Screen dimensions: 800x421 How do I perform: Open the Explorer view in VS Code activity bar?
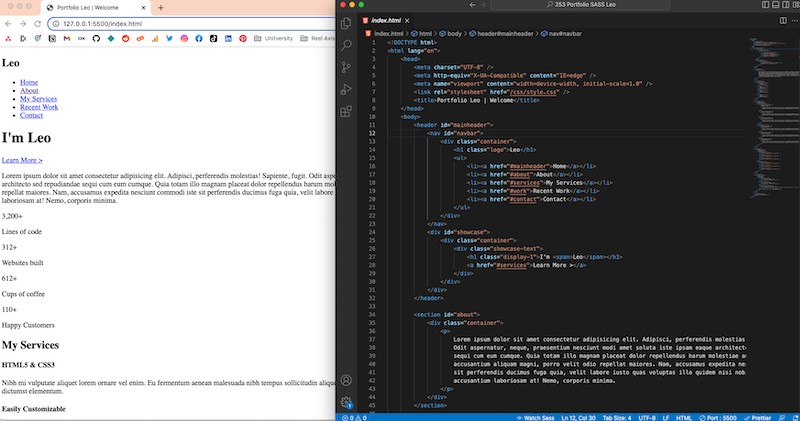[x=346, y=23]
